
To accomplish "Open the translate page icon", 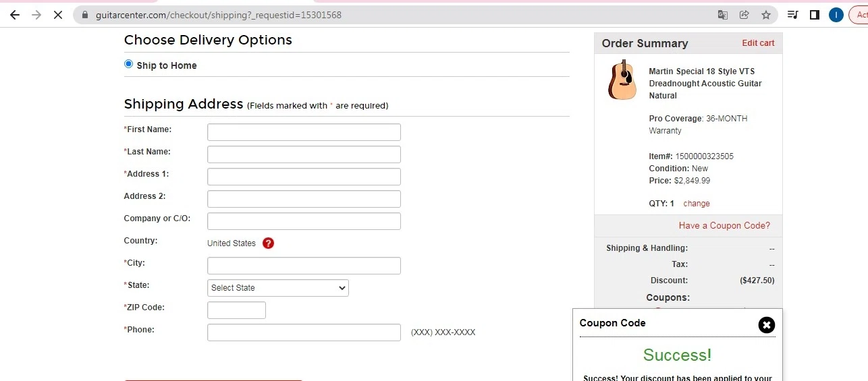I will pos(723,15).
